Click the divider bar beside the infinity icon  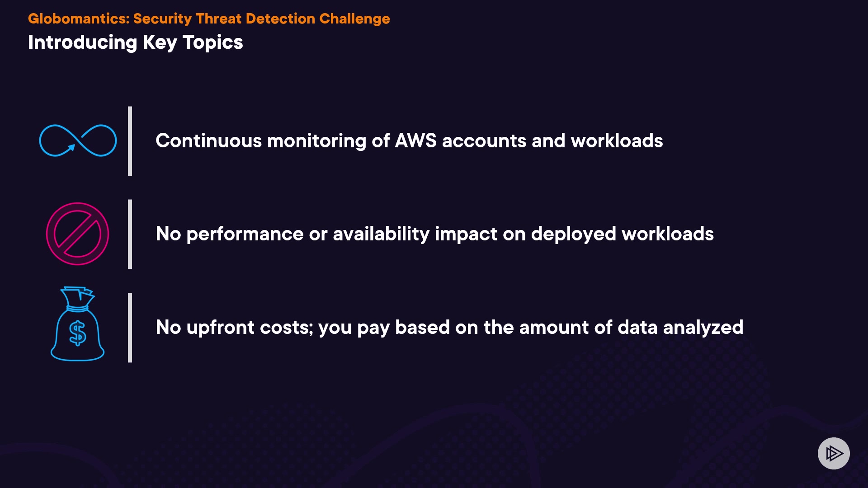click(x=130, y=141)
